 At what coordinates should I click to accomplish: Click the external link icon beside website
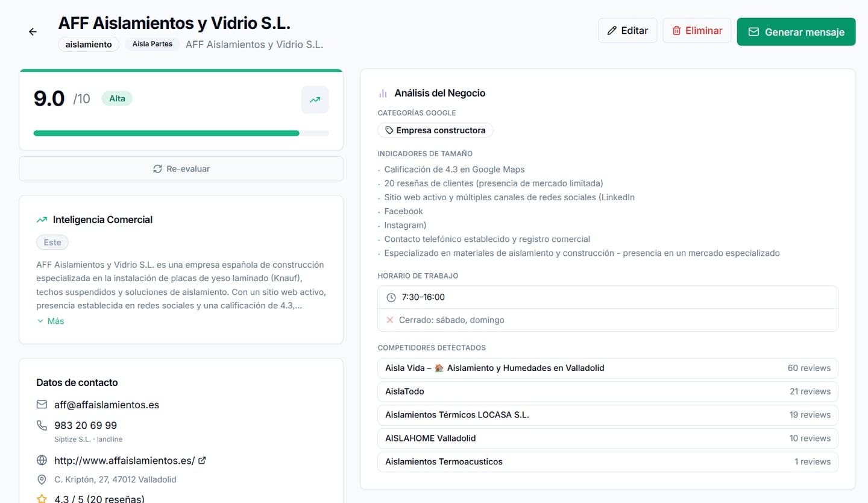click(203, 460)
